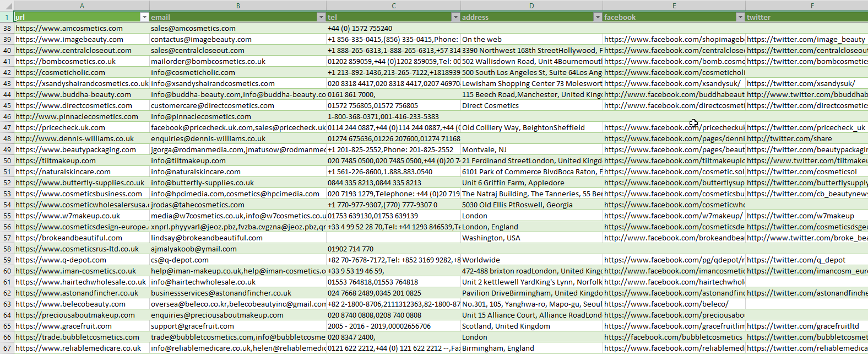Open the email column filter dropdown

[321, 17]
